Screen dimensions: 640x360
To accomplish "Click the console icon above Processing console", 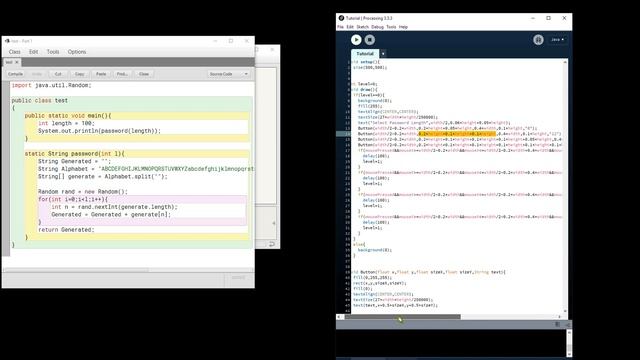I will point(558,324).
